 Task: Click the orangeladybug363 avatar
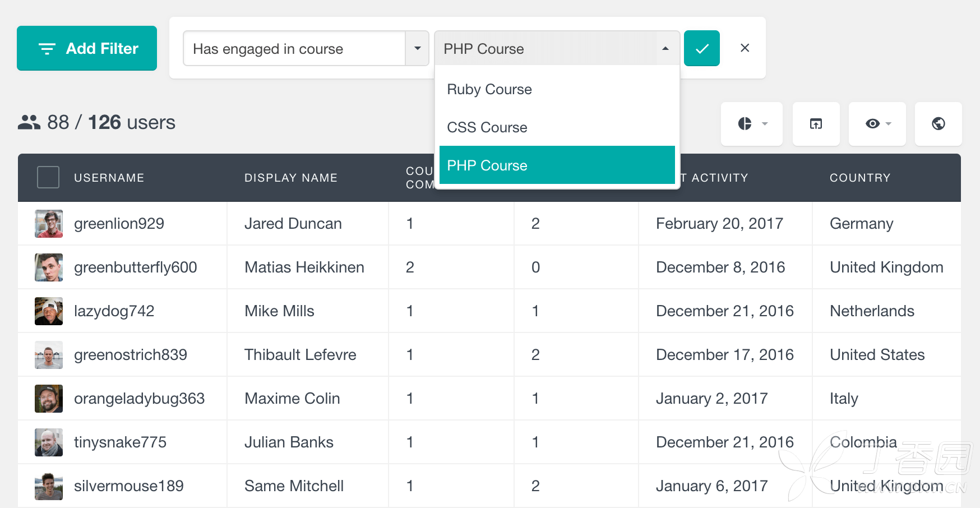(49, 399)
